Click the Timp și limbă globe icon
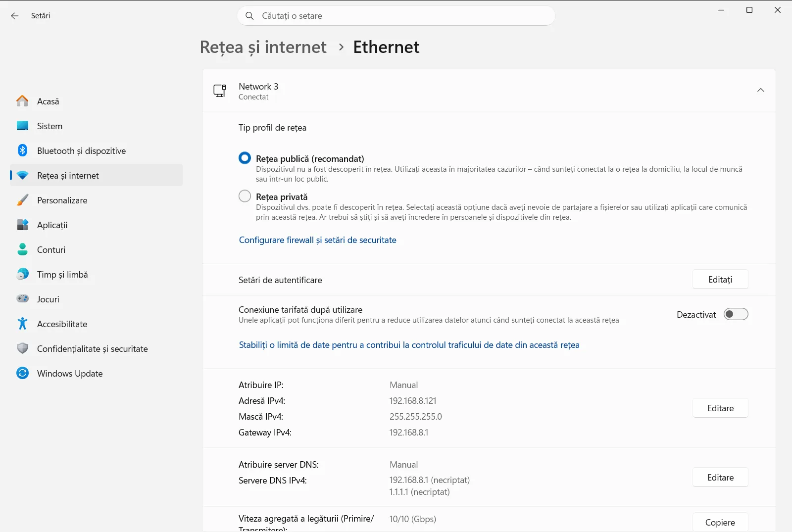This screenshot has width=792, height=532. [x=22, y=274]
